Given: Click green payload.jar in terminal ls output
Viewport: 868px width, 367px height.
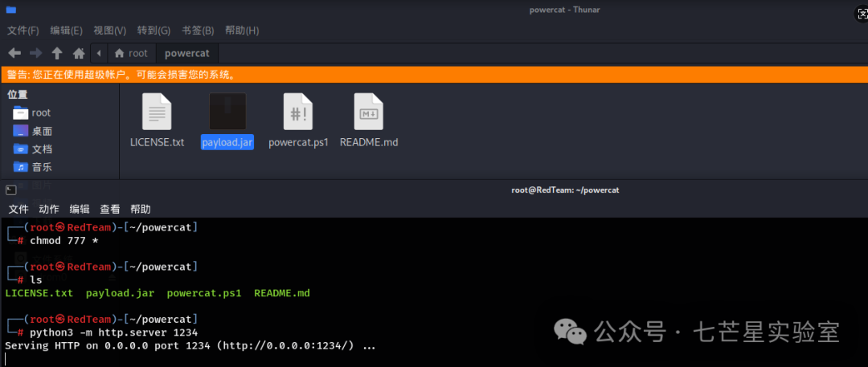Looking at the screenshot, I should tap(120, 293).
